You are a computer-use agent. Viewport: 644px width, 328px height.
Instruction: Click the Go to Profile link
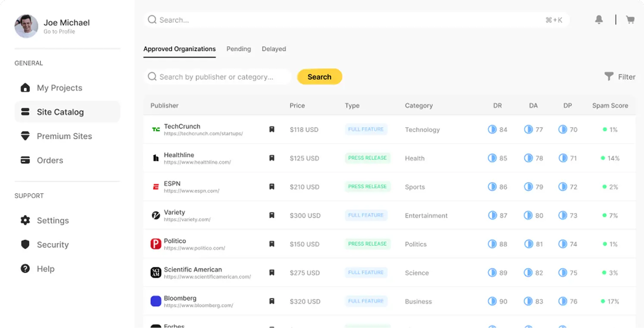click(x=59, y=31)
